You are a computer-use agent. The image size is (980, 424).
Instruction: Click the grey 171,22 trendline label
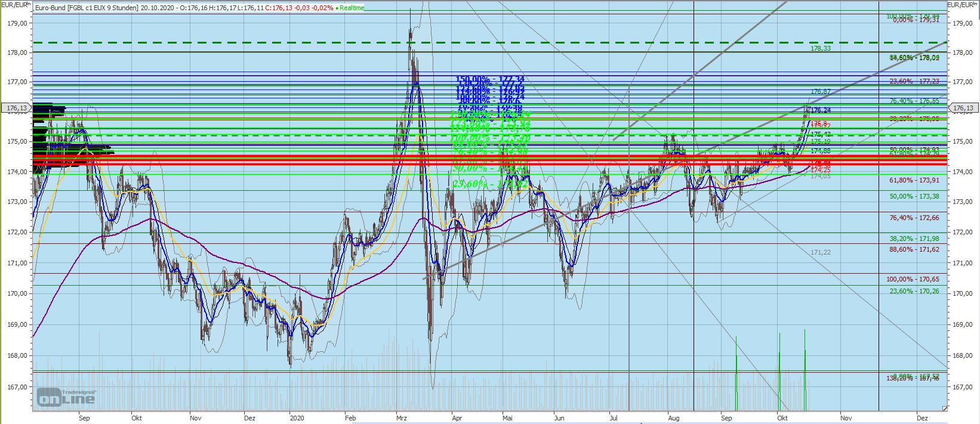[x=821, y=253]
